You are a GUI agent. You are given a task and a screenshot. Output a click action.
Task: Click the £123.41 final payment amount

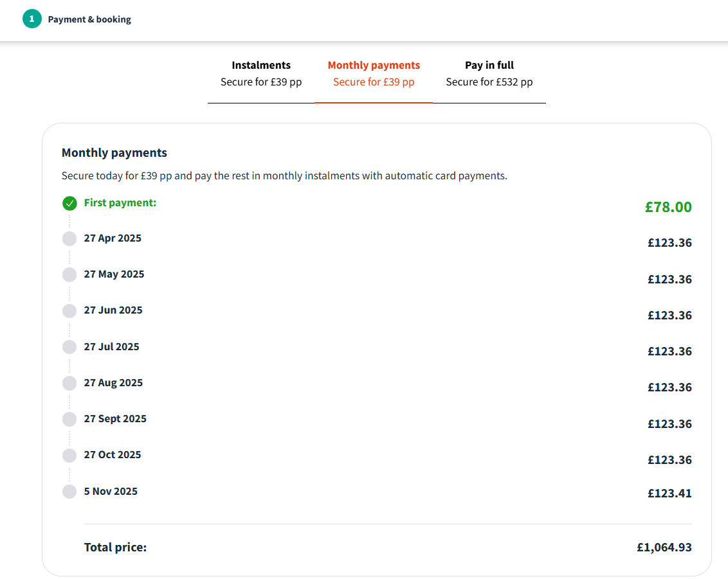[x=669, y=493]
